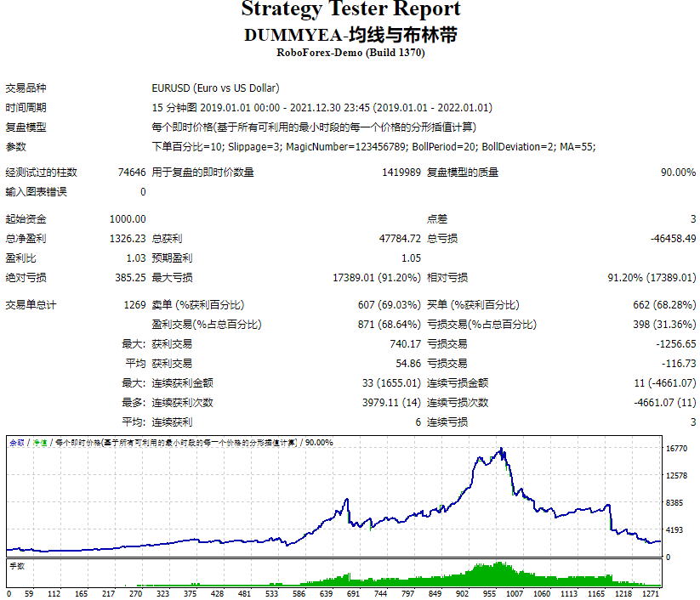
Task: Select the 连续亏损 average label
Action: 447,422
